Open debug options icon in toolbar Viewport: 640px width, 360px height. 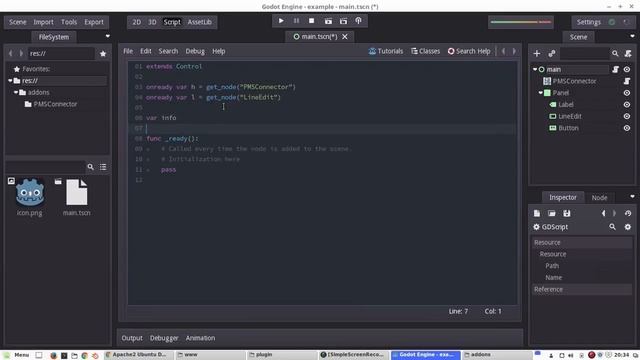click(x=358, y=21)
